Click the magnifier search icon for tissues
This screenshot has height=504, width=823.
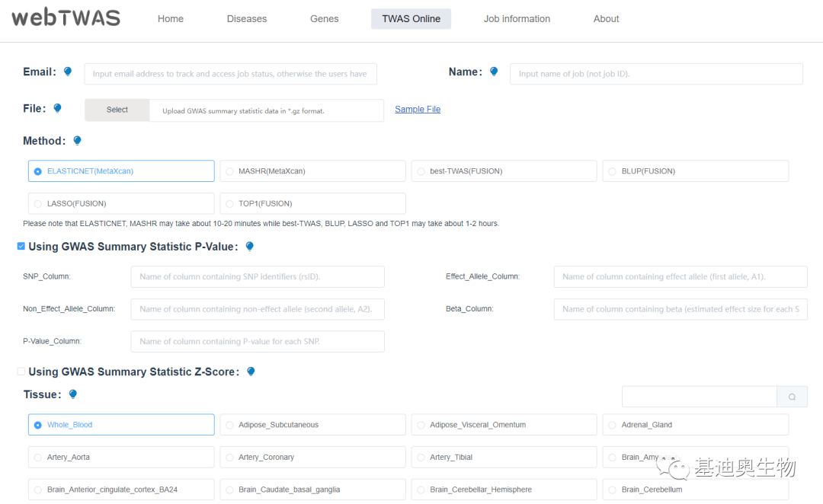tap(792, 397)
